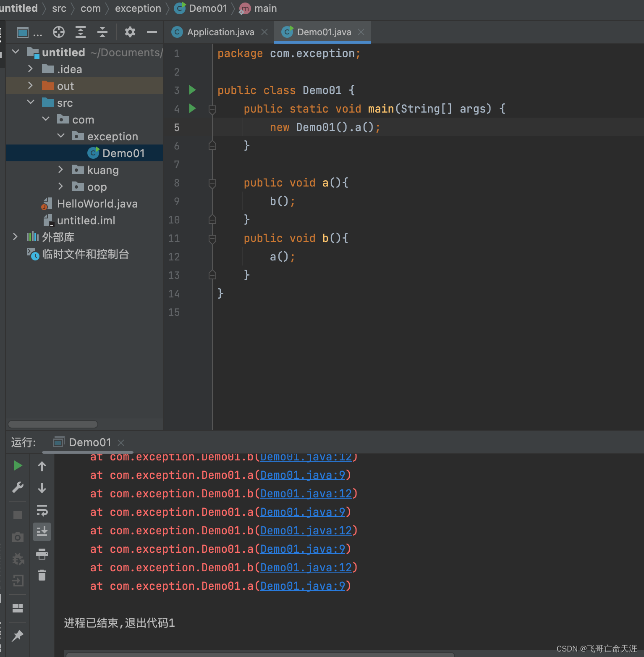The height and width of the screenshot is (657, 644).
Task: Click line number 12 in gutter
Action: click(174, 257)
